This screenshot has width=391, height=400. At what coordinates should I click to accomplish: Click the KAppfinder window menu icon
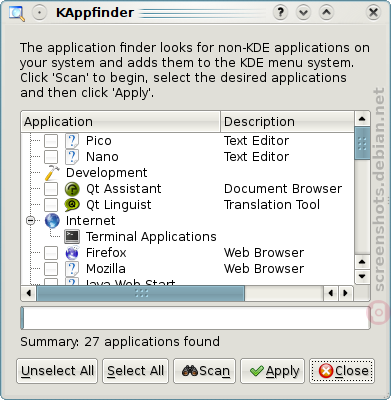pyautogui.click(x=17, y=13)
